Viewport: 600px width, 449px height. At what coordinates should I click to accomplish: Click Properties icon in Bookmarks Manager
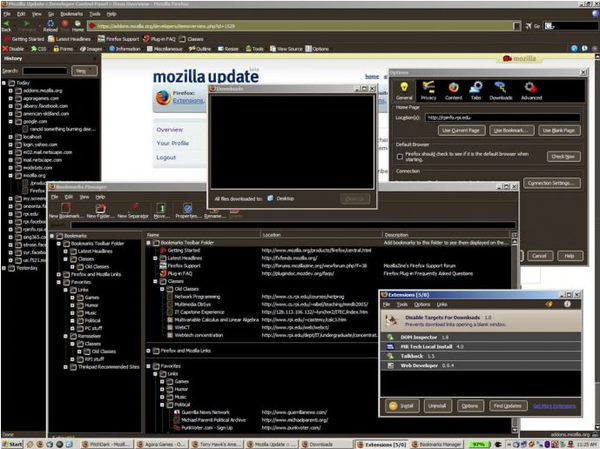pyautogui.click(x=188, y=211)
